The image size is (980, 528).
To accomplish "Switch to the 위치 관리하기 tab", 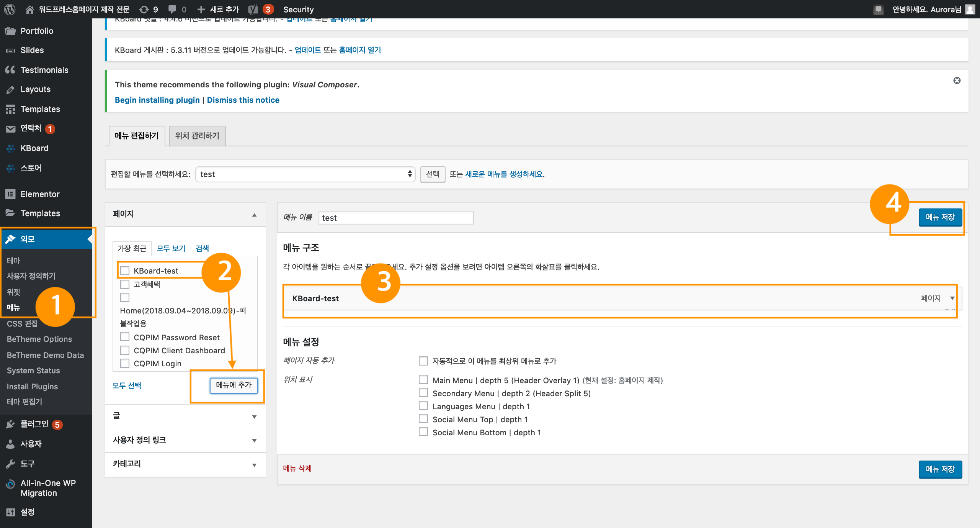I will 197,136.
